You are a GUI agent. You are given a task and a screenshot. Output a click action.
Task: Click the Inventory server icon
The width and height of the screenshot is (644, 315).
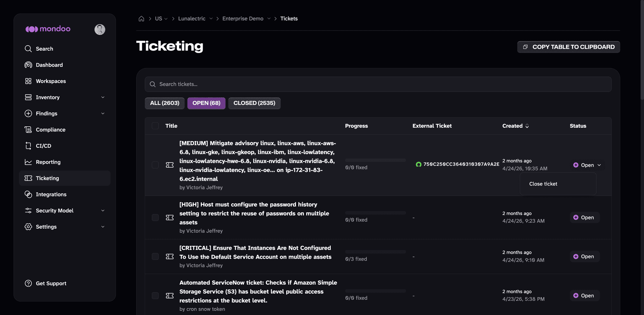click(28, 97)
